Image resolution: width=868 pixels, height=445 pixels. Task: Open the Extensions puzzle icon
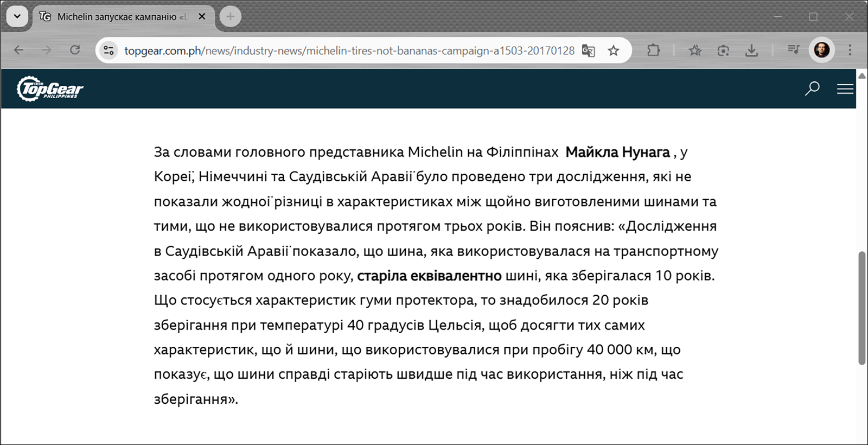pyautogui.click(x=654, y=50)
